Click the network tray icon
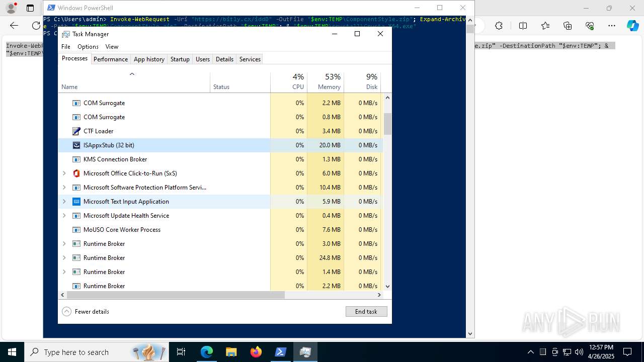Screen dimensions: 644x362 click(567, 352)
